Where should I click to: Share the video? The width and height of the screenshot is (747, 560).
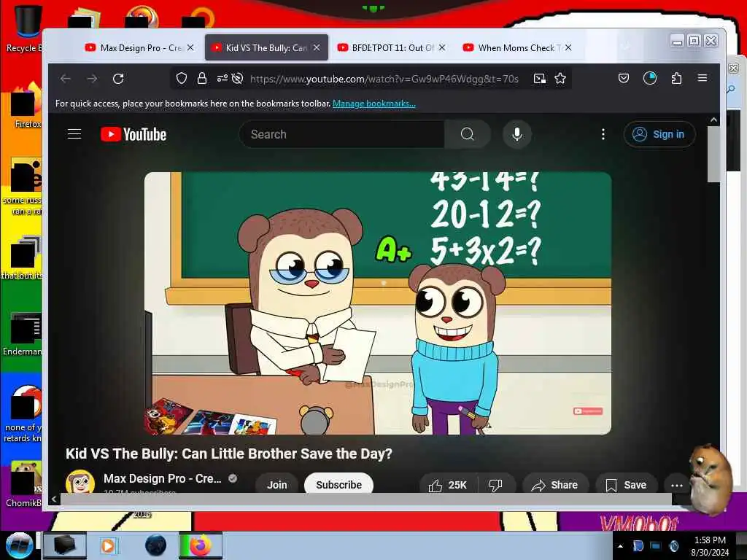pyautogui.click(x=555, y=485)
